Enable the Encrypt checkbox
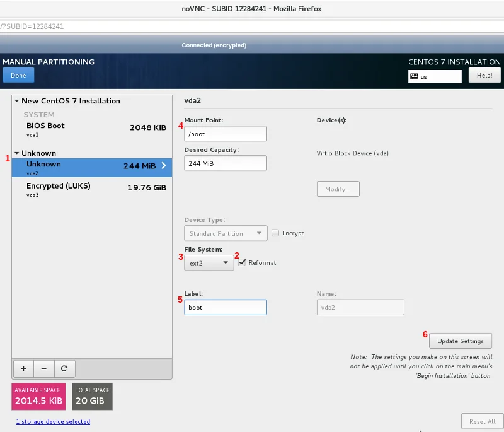 coord(275,233)
